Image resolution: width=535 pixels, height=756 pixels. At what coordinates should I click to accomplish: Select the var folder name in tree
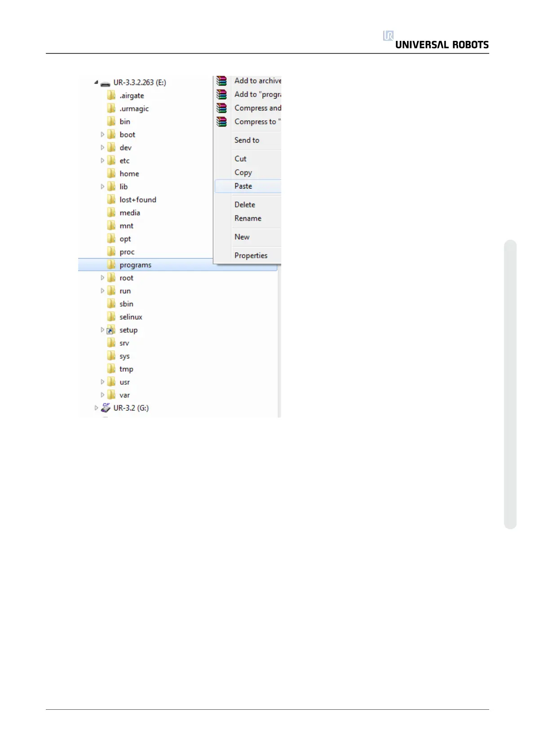click(x=124, y=395)
